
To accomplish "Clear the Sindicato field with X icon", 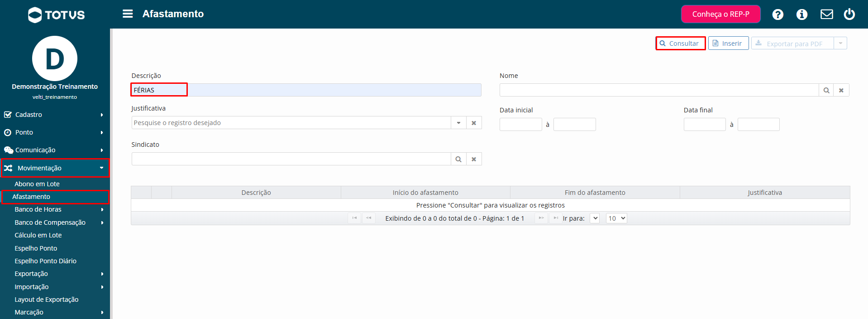I will point(474,159).
